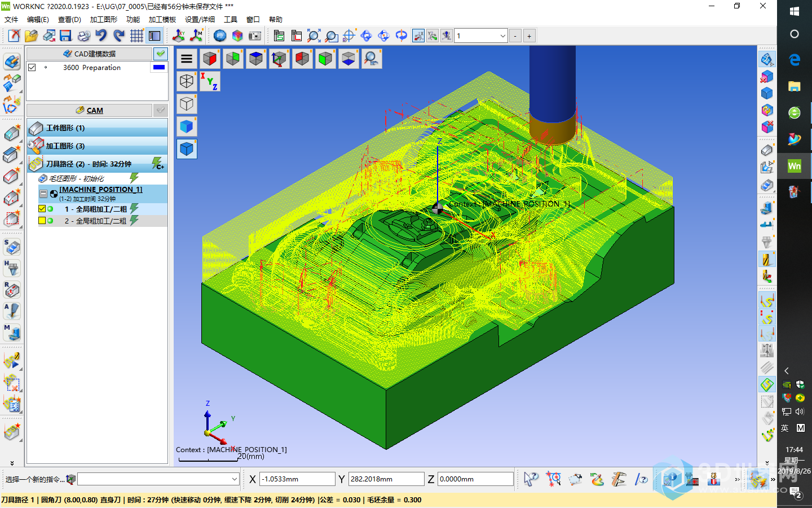The height and width of the screenshot is (508, 812).
Task: Expand the 工件图形 (1) section
Action: (x=97, y=128)
